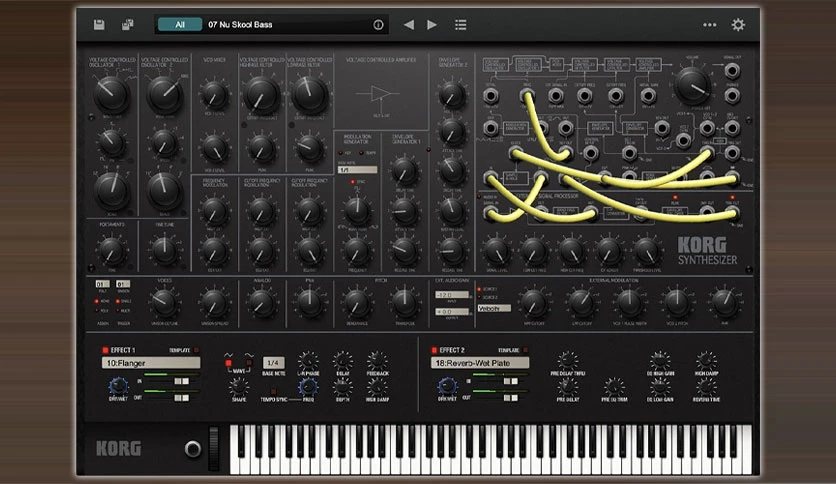Click the Poly voices 01 value box
836x484 pixels.
point(102,284)
